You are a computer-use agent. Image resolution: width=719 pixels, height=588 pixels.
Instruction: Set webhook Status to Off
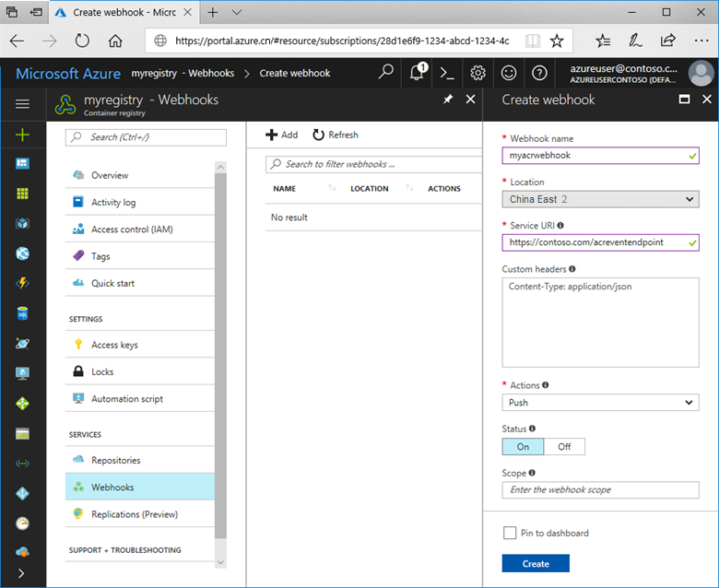tap(564, 447)
